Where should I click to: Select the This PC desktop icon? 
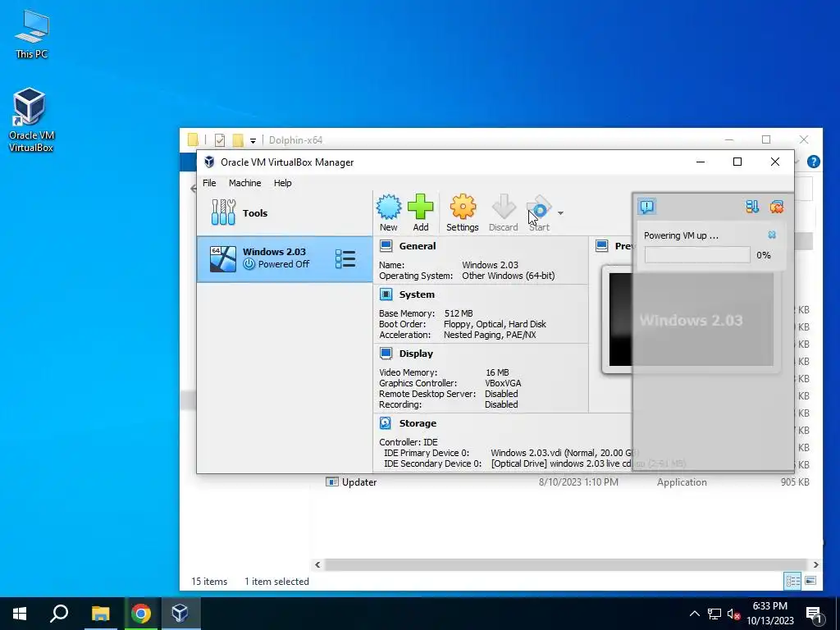tap(32, 34)
